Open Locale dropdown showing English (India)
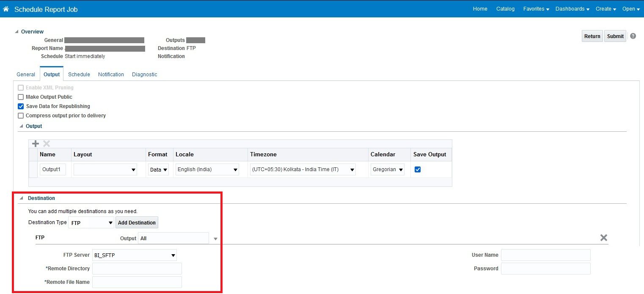 pyautogui.click(x=207, y=169)
